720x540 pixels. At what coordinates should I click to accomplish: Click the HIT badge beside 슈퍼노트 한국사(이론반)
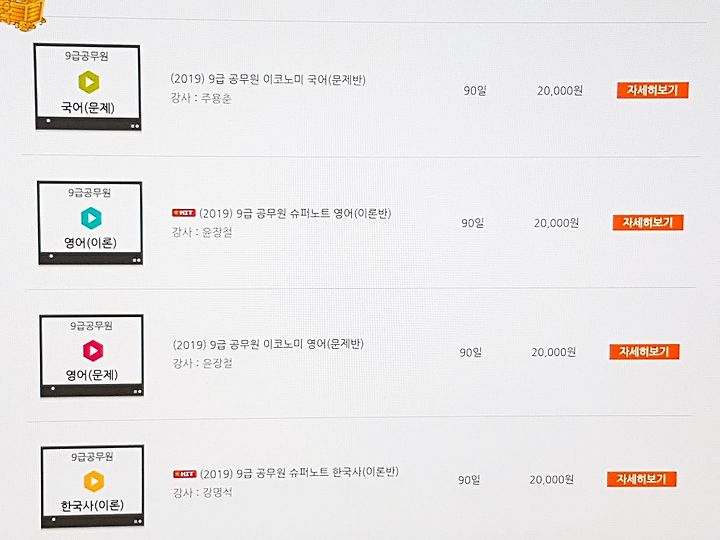[x=185, y=473]
